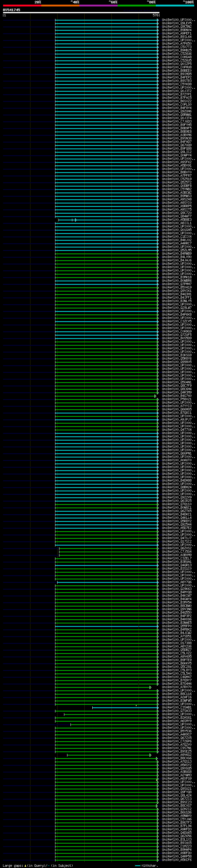Select hit label UniRef100_B8BEE0
Image resolution: width=197 pixels, height=868 pixels.
tap(177, 71)
